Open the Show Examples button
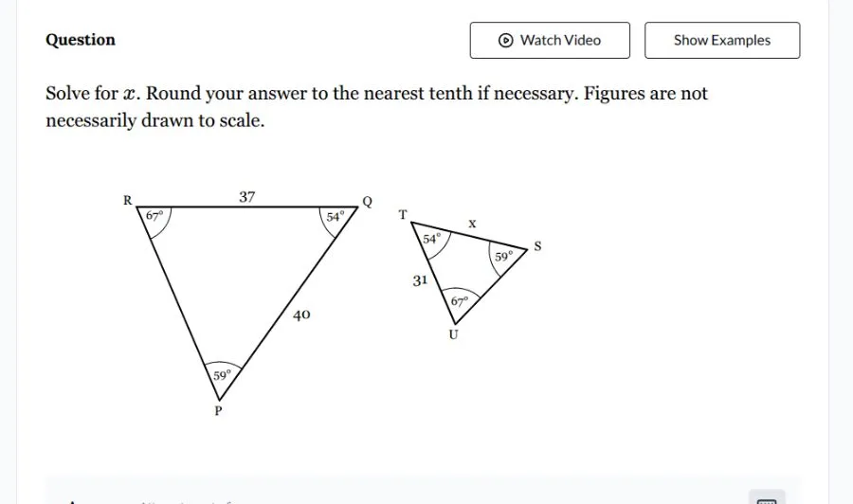The image size is (853, 504). (721, 40)
